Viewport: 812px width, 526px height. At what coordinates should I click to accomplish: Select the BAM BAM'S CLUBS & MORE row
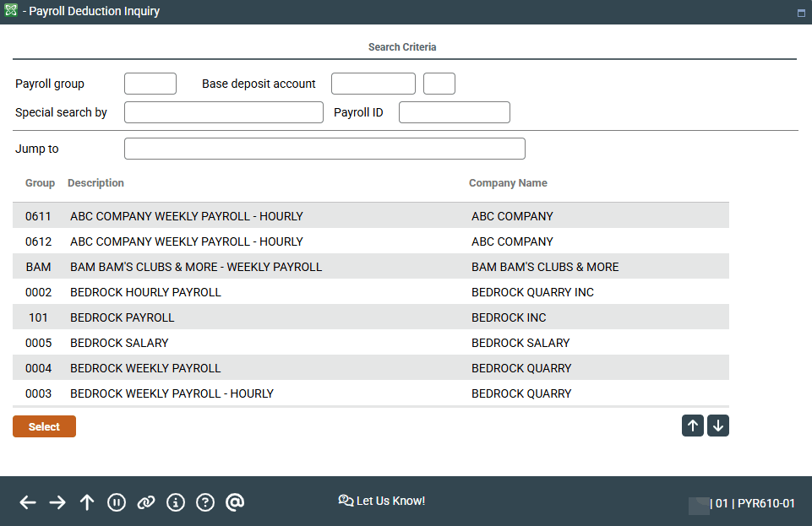196,267
